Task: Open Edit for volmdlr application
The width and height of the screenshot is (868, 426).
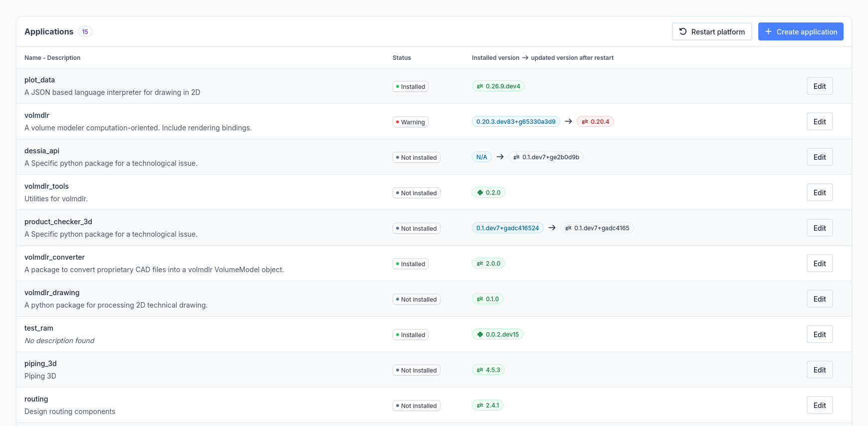Action: 819,122
